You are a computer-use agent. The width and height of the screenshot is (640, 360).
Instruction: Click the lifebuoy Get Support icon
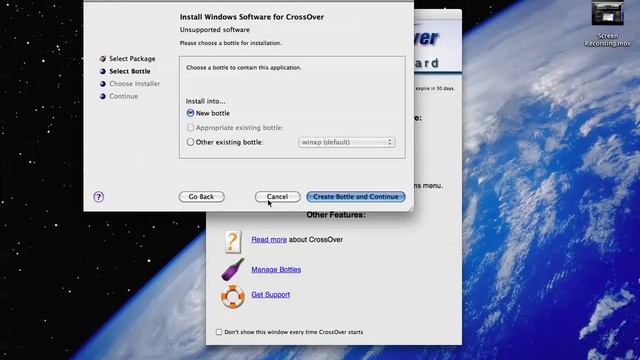[x=233, y=296]
